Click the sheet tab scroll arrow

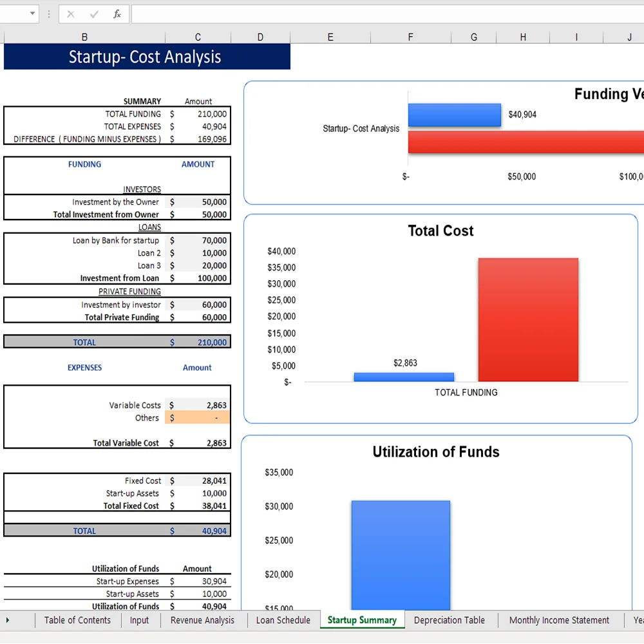pos(7,620)
